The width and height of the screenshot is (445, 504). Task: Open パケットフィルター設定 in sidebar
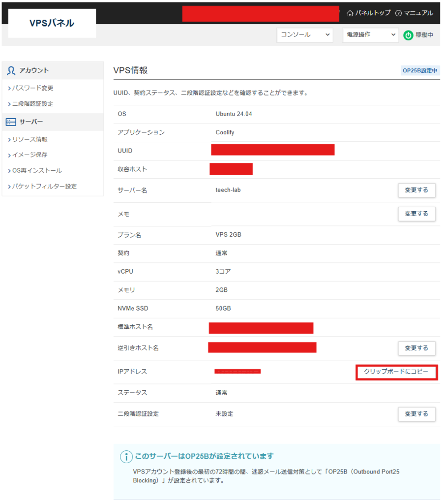point(44,187)
